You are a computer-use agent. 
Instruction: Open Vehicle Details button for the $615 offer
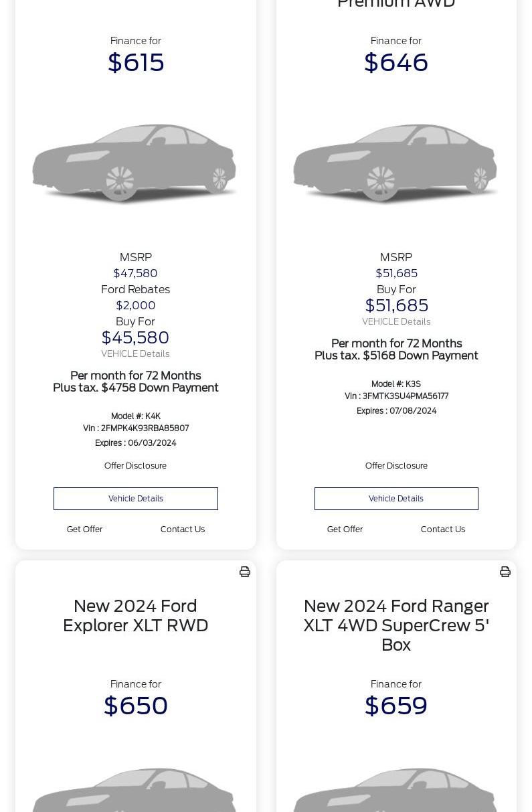point(136,499)
